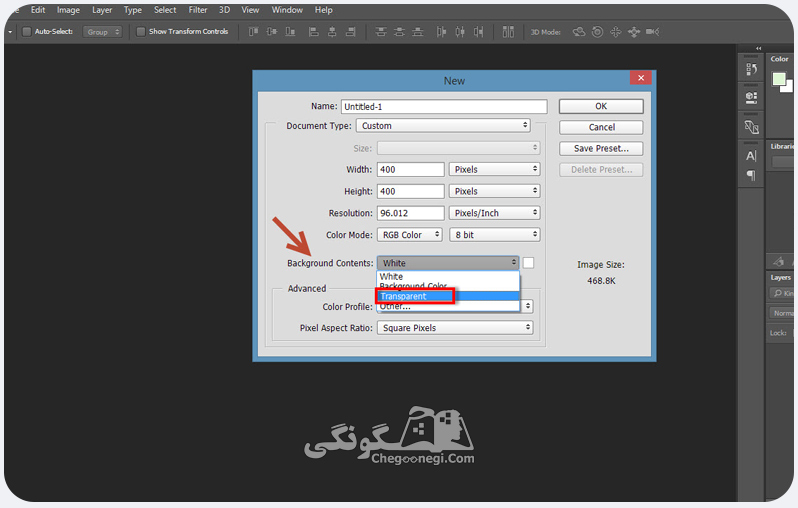The height and width of the screenshot is (508, 798).
Task: Select the 3D zoom camera icon
Action: pyautogui.click(x=652, y=32)
